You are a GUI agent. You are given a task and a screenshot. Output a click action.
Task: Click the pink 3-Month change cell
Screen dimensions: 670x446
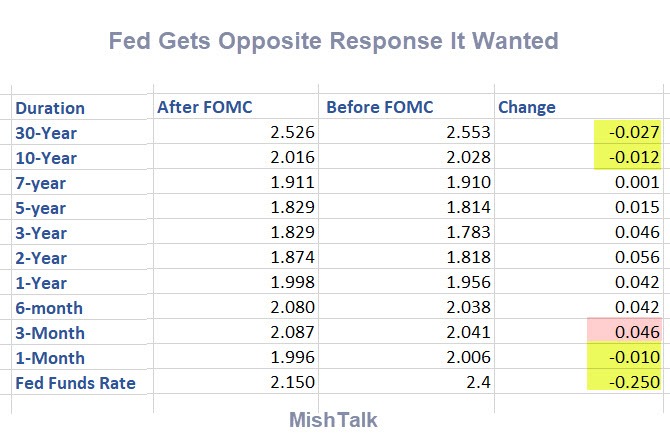point(628,333)
